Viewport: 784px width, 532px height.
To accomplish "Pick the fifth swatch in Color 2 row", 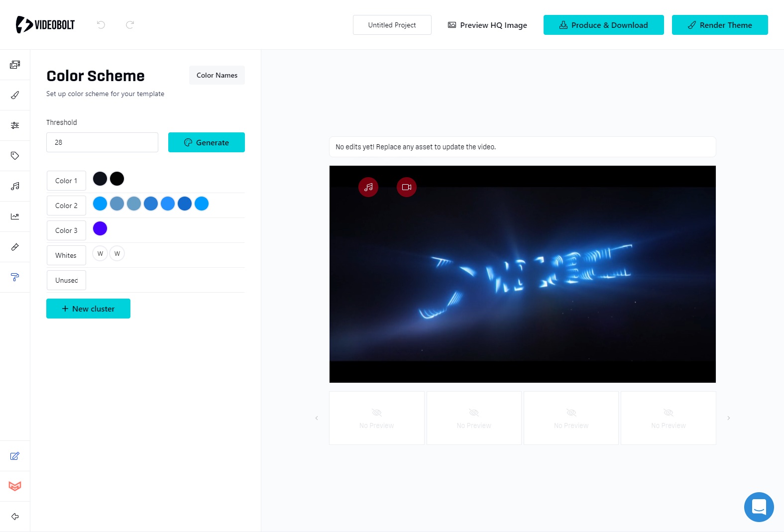I will 168,204.
